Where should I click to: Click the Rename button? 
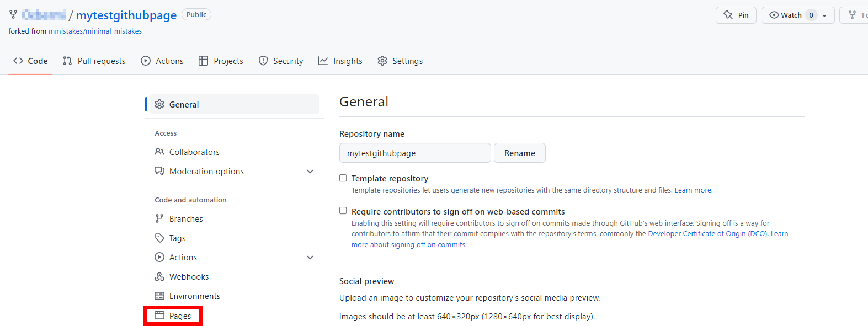click(520, 153)
